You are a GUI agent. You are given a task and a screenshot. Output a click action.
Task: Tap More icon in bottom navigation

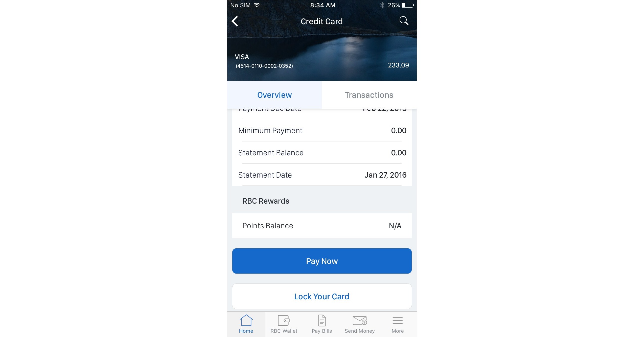[397, 324]
